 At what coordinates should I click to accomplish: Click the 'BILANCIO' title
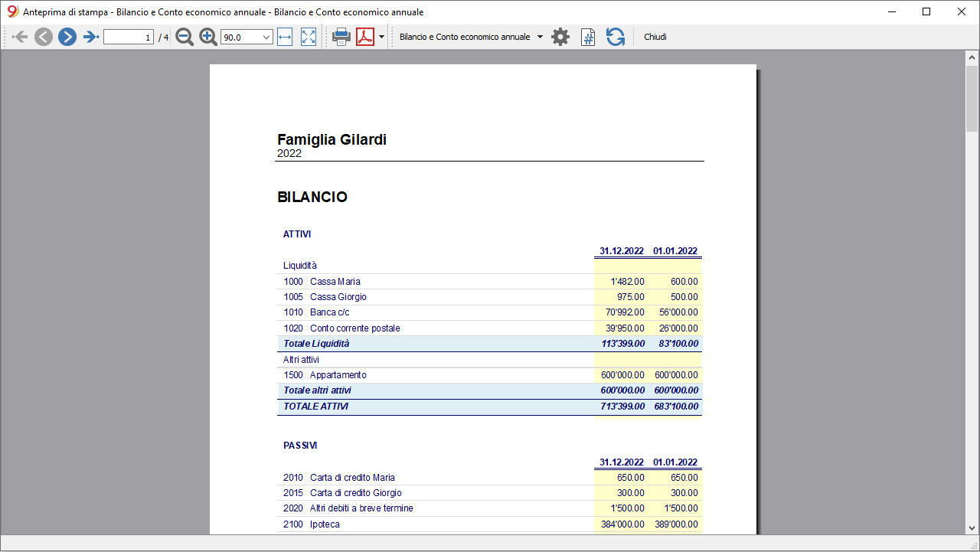click(312, 197)
